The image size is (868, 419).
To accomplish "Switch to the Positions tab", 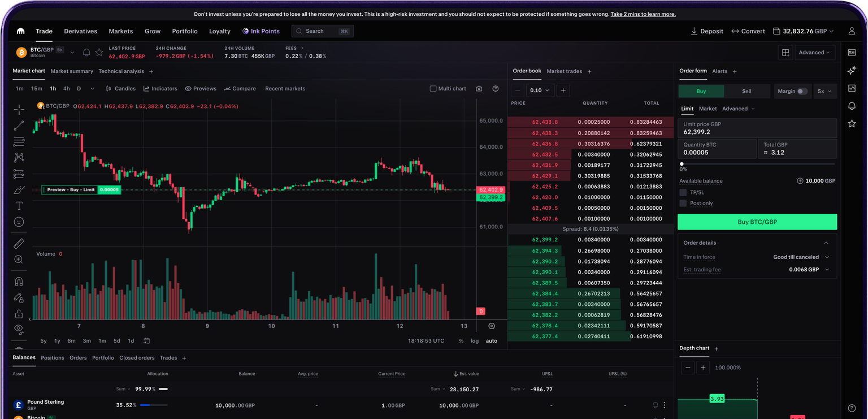I will pos(53,358).
